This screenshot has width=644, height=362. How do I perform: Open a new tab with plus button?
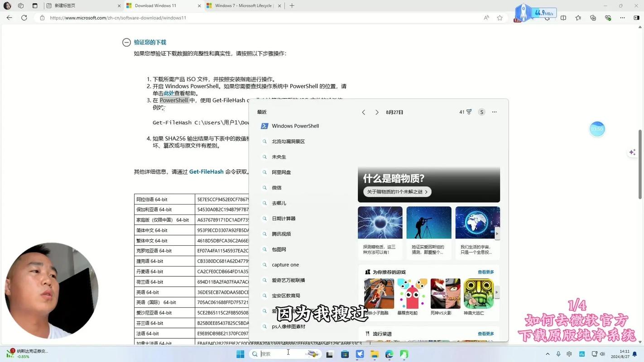(292, 6)
